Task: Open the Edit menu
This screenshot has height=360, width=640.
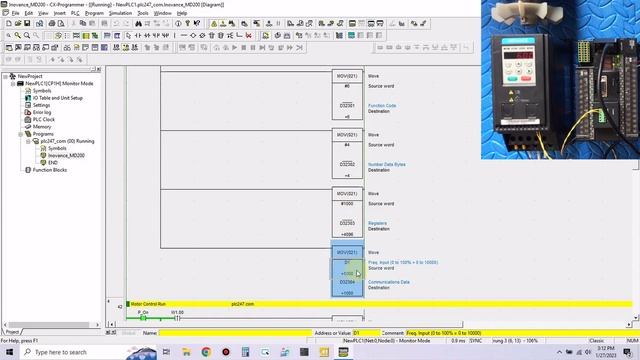Action: [29, 13]
